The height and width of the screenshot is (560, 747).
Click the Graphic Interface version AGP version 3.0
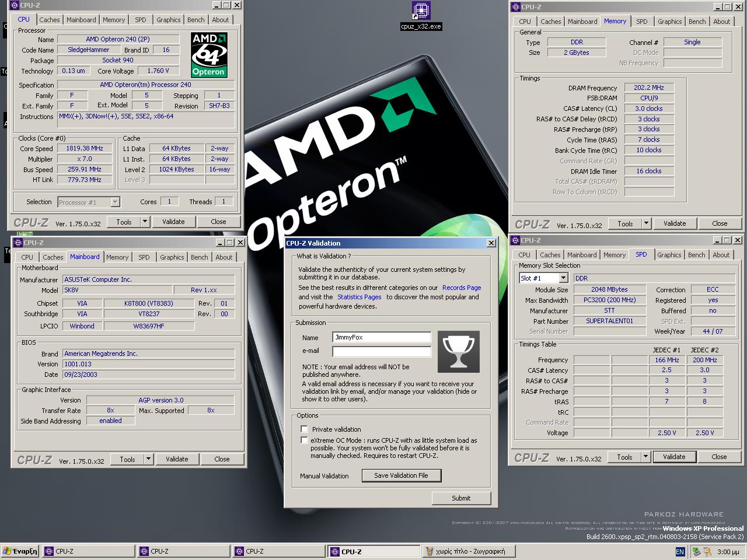[160, 400]
